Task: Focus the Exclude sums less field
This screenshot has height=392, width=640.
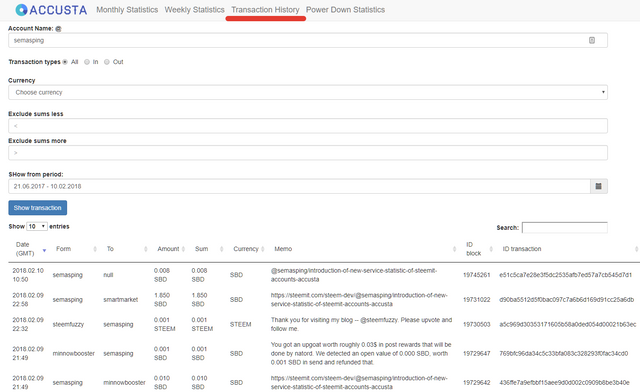Action: click(308, 126)
